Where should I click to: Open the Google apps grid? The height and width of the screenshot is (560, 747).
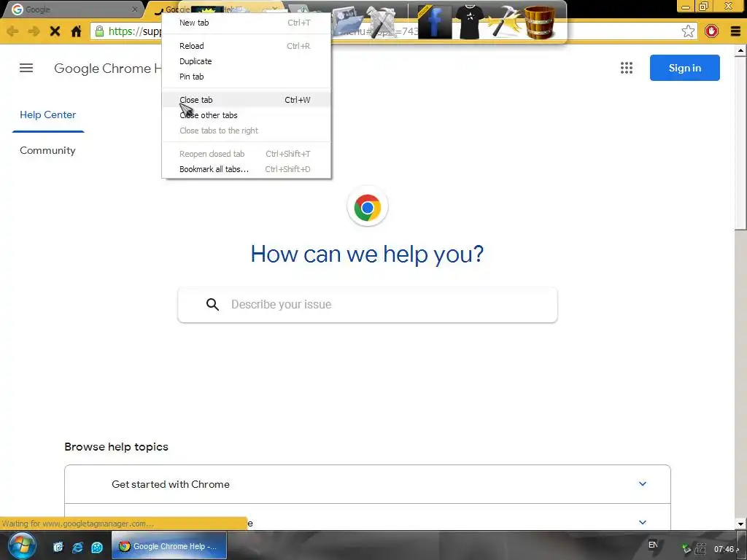[x=627, y=68]
